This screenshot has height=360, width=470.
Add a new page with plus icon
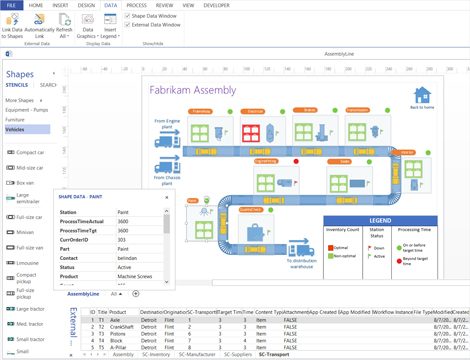click(x=136, y=294)
